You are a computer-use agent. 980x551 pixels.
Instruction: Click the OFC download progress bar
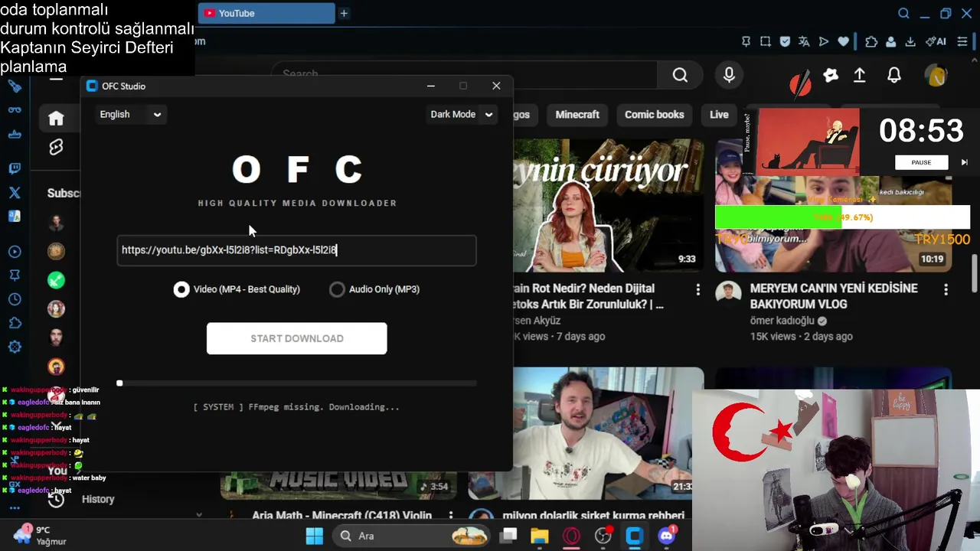click(x=297, y=383)
